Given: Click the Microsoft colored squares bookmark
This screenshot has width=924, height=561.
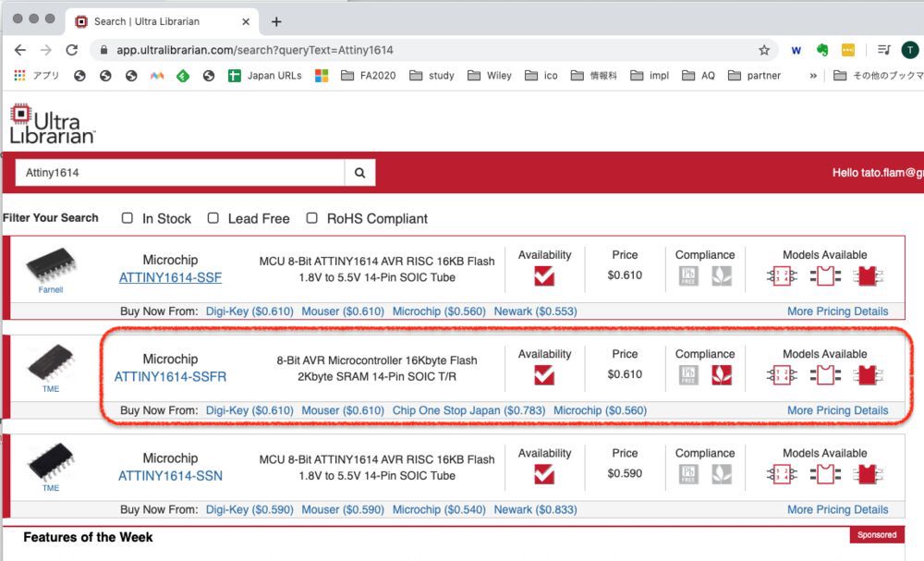Looking at the screenshot, I should pos(322,76).
